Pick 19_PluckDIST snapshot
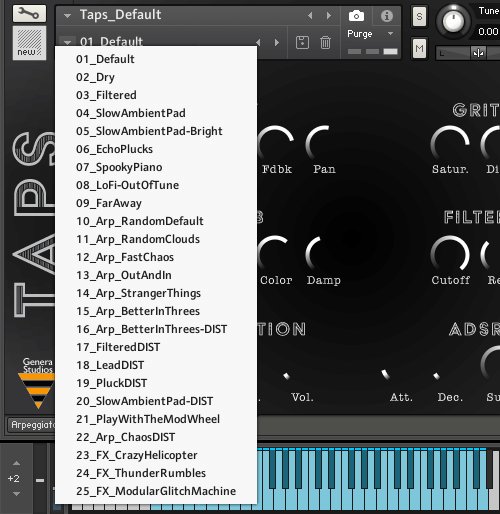 (156, 383)
